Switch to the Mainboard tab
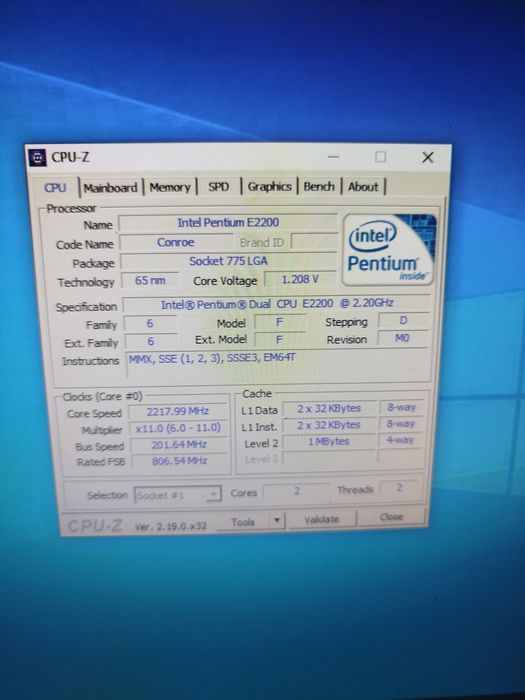 click(x=110, y=188)
